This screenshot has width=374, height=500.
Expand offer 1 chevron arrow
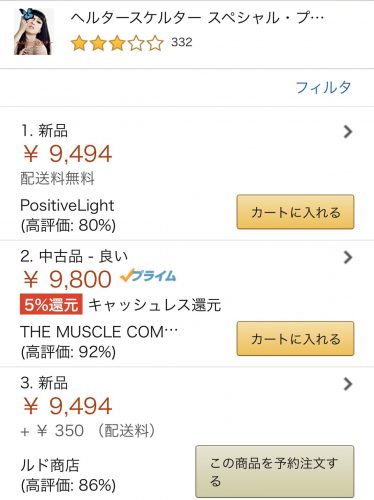click(348, 132)
